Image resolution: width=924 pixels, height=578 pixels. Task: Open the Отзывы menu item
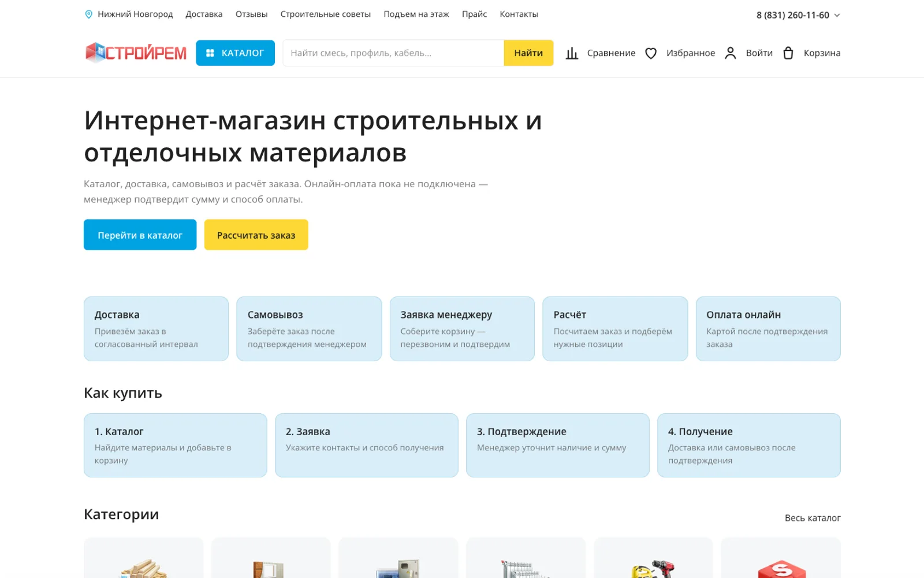click(251, 14)
